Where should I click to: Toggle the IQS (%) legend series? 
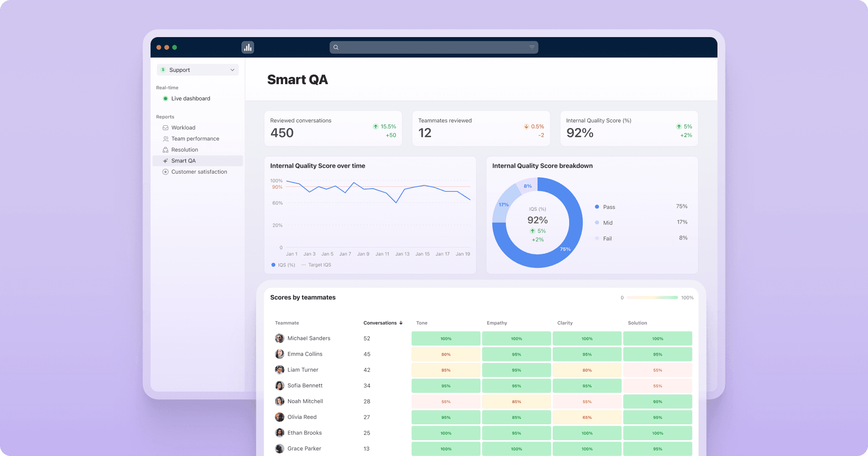coord(283,265)
